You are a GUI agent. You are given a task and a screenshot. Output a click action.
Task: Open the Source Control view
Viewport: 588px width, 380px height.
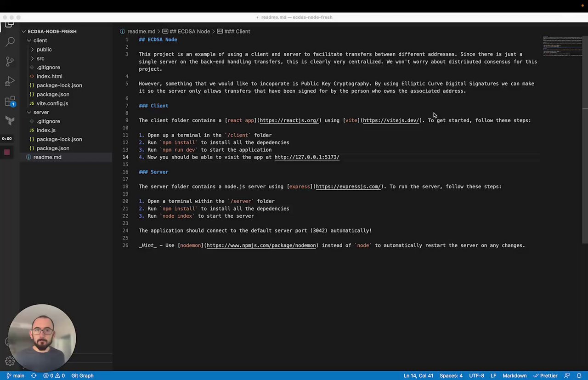coord(10,62)
